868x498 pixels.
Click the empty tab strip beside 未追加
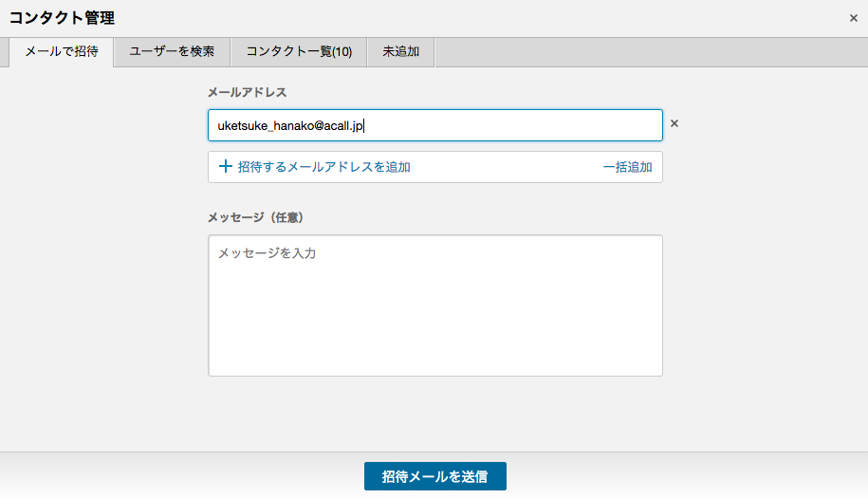pos(651,52)
